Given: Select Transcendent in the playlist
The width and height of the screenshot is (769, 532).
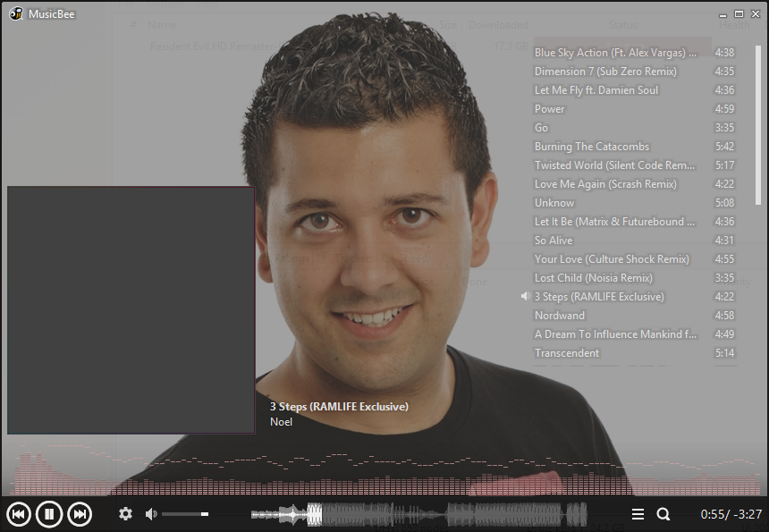Looking at the screenshot, I should [567, 353].
